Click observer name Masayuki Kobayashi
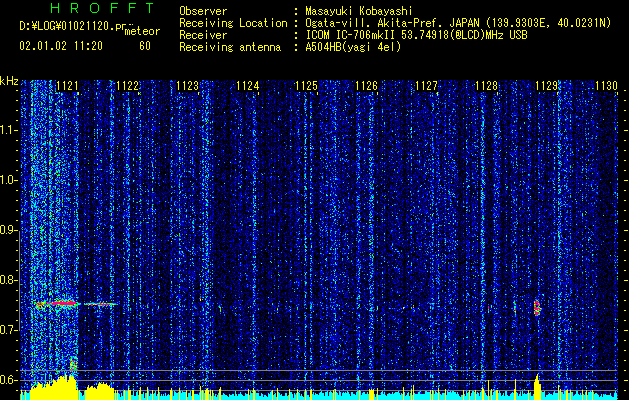629x400 pixels. click(x=358, y=11)
